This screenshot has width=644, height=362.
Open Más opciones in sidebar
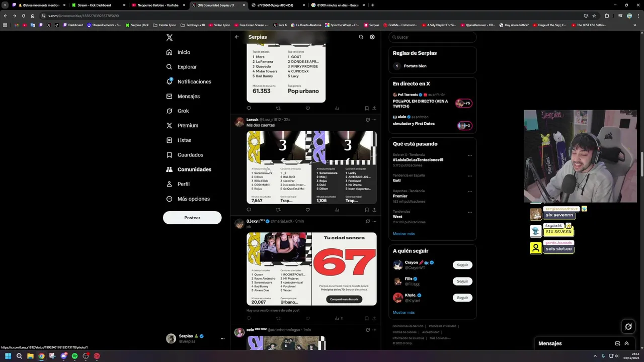coord(188,199)
